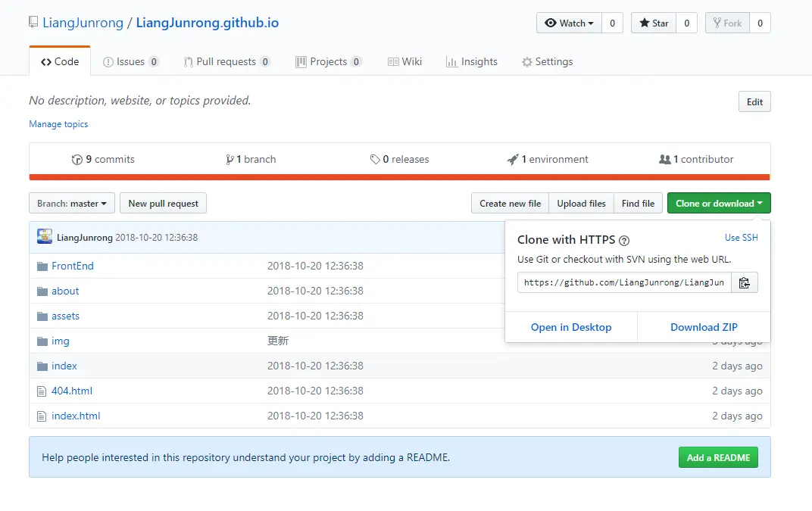Open the FrontEnd folder link
Viewport: 812px width, 511px height.
pyautogui.click(x=73, y=266)
